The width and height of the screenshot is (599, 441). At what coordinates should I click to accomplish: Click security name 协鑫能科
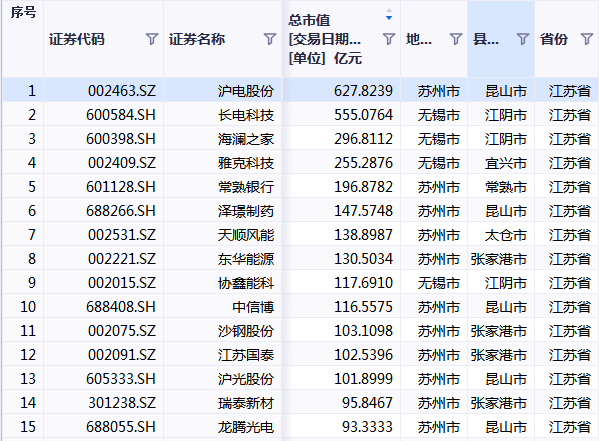pyautogui.click(x=246, y=283)
